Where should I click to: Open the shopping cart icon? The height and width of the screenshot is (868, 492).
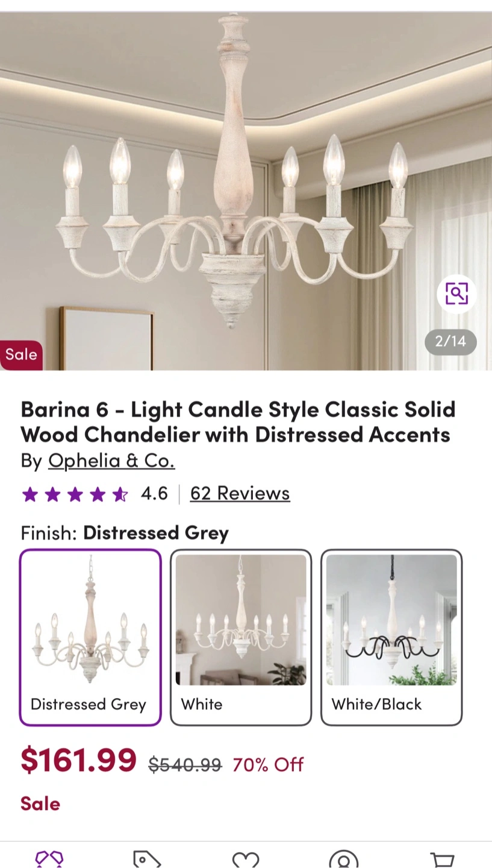click(x=442, y=859)
